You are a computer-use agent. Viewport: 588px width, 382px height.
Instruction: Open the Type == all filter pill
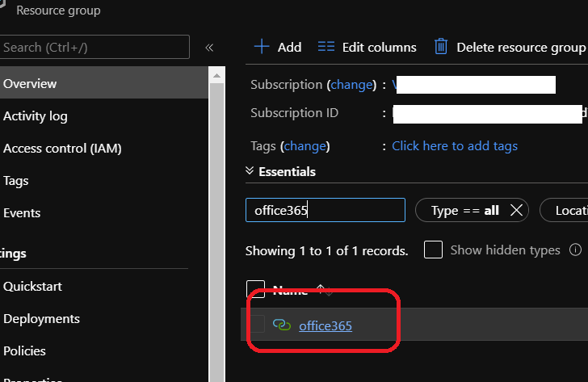(x=464, y=211)
